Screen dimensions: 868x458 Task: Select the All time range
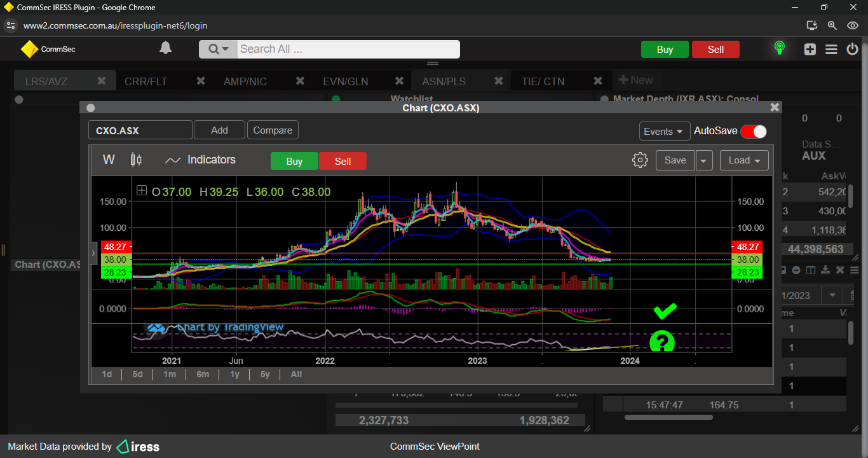pos(296,374)
